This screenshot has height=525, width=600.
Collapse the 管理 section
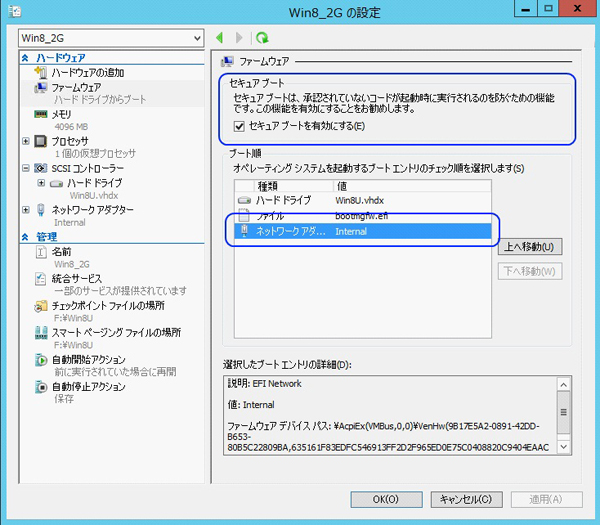point(25,237)
